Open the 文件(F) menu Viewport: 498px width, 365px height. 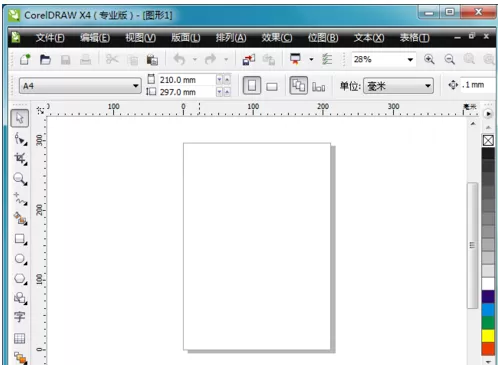(50, 38)
